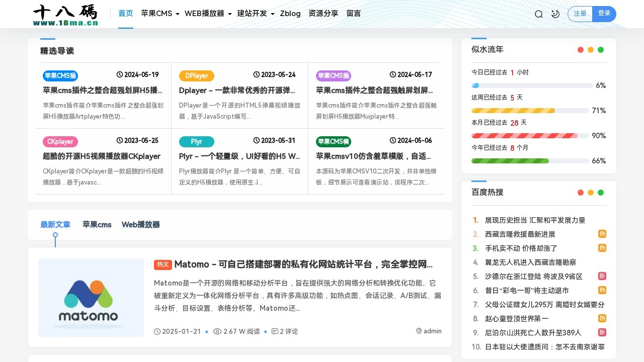Open 资源分享 in navigation
The image size is (644, 362).
[323, 14]
